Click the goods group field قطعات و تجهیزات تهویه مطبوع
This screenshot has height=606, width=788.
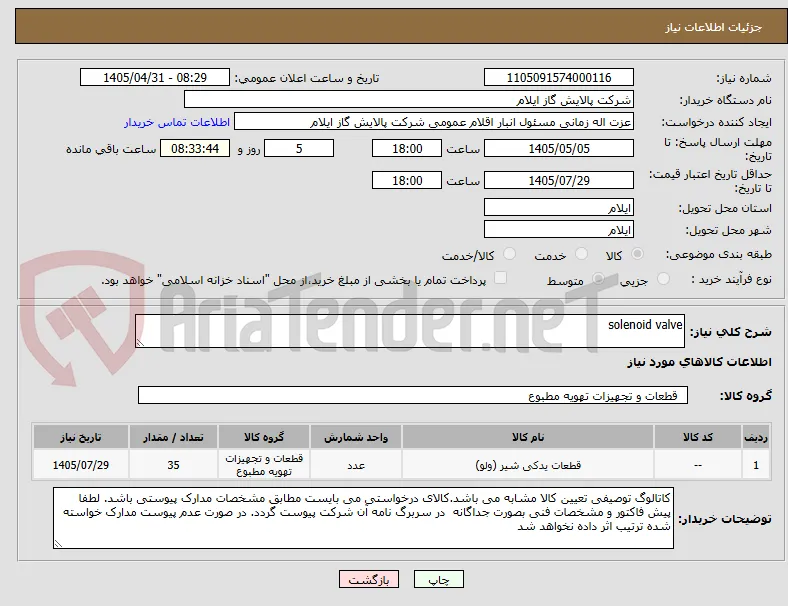click(413, 395)
